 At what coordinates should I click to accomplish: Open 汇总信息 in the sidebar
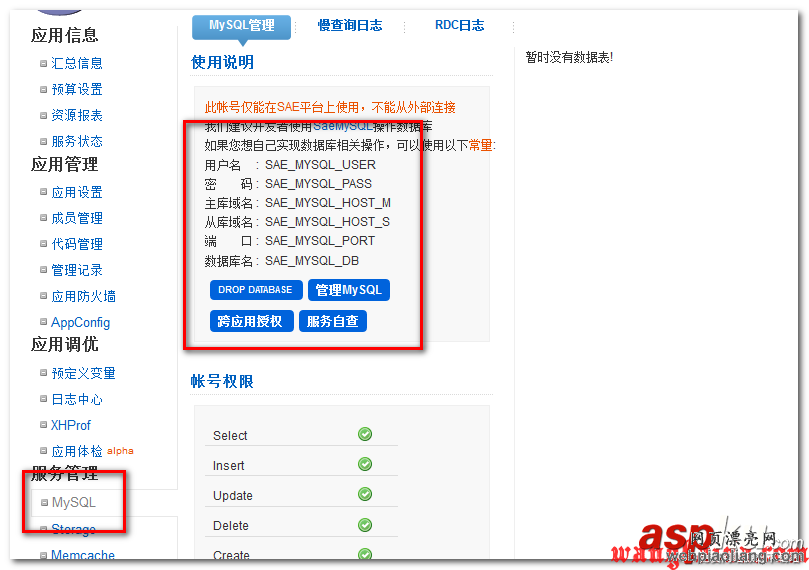[77, 63]
